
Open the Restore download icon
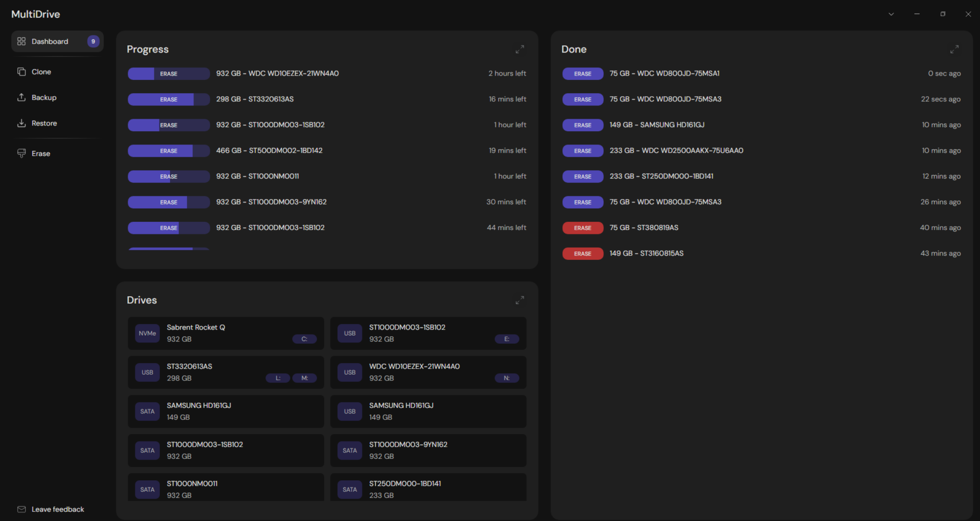point(22,123)
